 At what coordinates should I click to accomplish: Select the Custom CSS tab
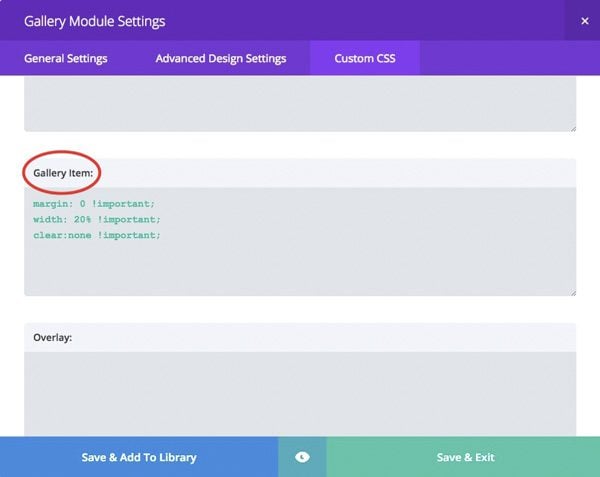click(365, 59)
